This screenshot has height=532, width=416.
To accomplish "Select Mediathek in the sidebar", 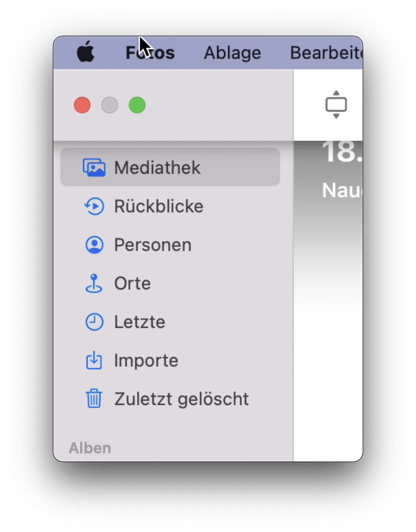I will coord(170,167).
